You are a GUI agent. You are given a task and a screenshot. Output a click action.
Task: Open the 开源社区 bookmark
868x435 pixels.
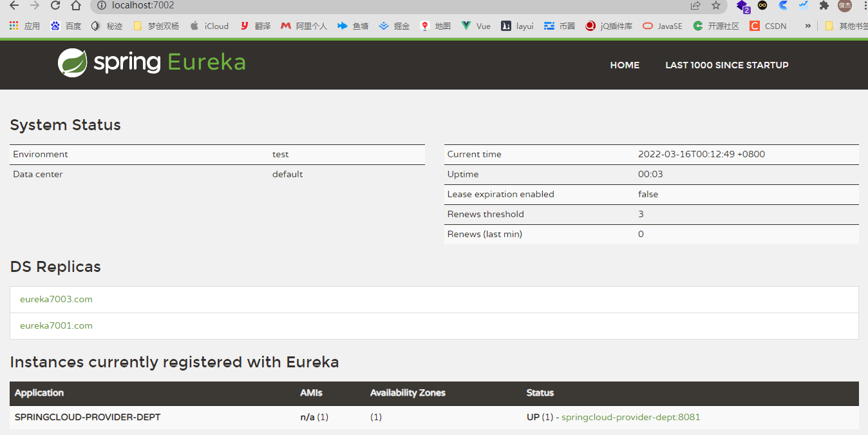(x=716, y=26)
